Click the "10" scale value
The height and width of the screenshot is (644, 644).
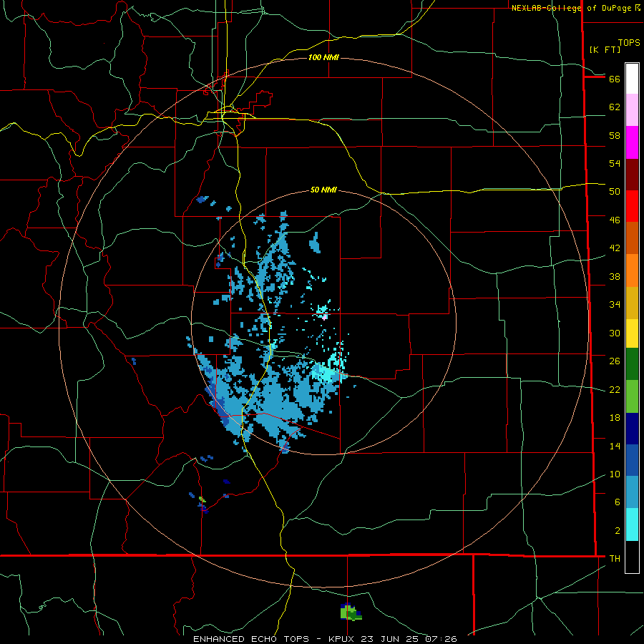pos(615,474)
